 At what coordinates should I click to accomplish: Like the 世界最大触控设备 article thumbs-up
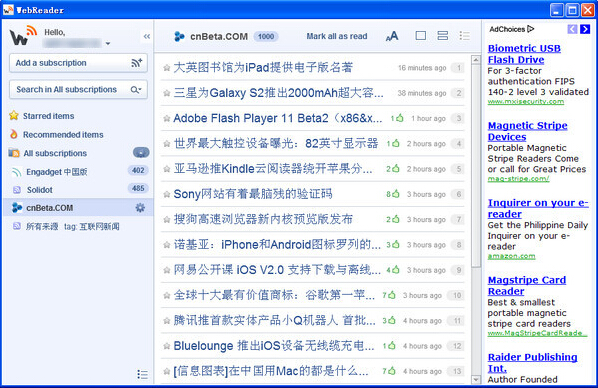pyautogui.click(x=395, y=143)
